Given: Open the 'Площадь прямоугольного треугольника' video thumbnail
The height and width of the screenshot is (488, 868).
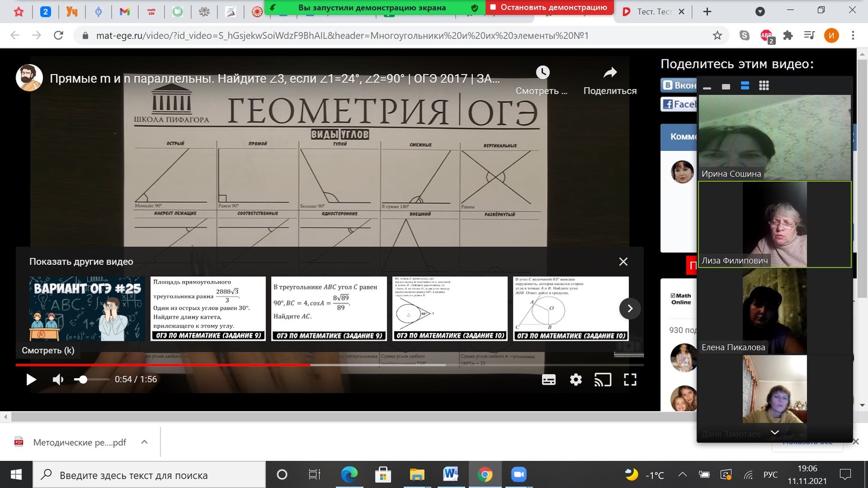Looking at the screenshot, I should tap(208, 308).
